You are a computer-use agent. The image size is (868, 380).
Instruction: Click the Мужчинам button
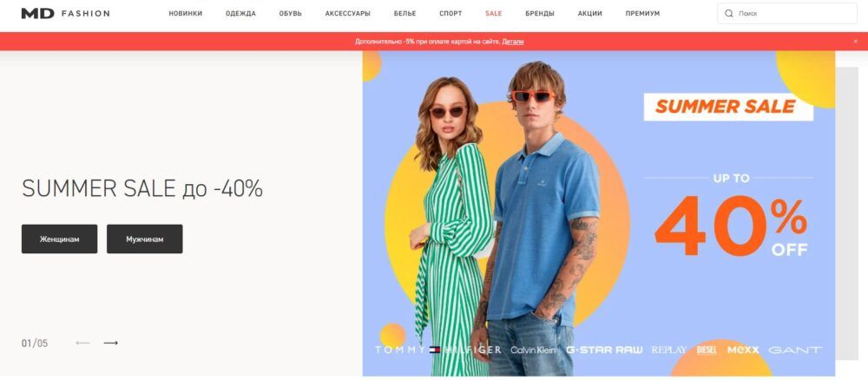[144, 239]
